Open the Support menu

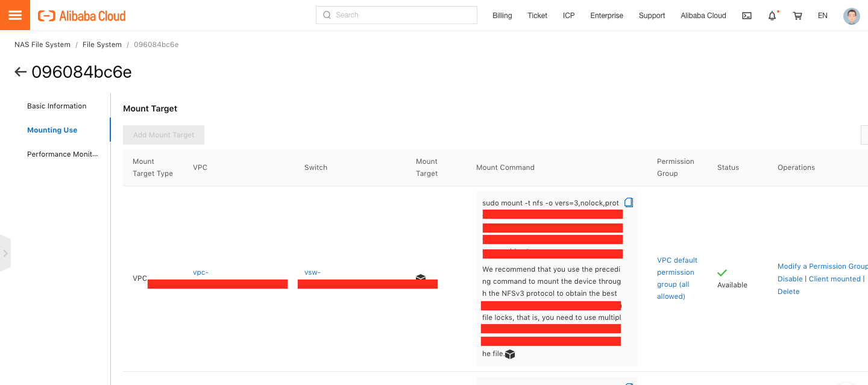[x=652, y=16]
